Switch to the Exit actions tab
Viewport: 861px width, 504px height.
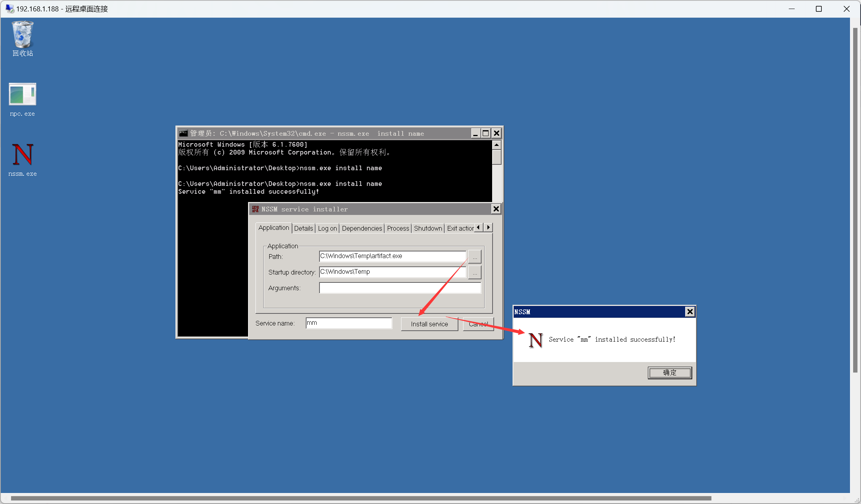460,228
